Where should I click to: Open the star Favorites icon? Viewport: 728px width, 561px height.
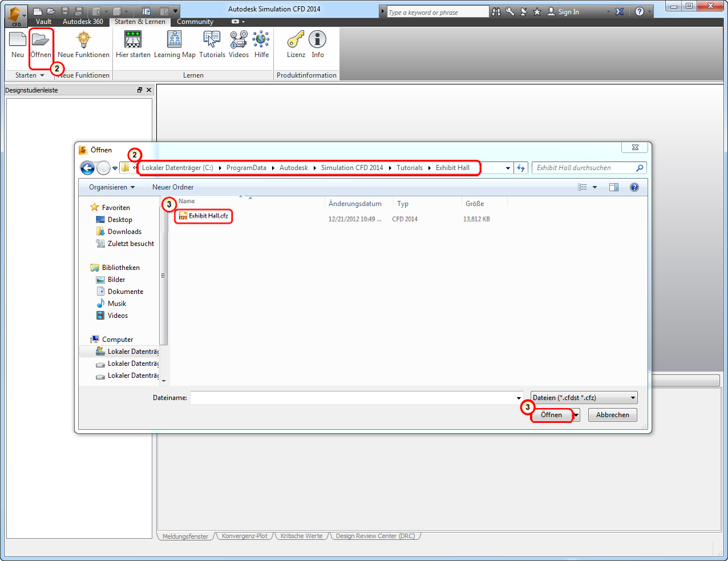pos(537,11)
